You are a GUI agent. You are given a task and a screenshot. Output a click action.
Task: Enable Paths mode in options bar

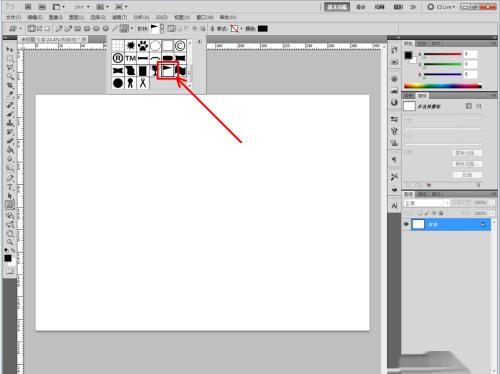click(x=39, y=29)
